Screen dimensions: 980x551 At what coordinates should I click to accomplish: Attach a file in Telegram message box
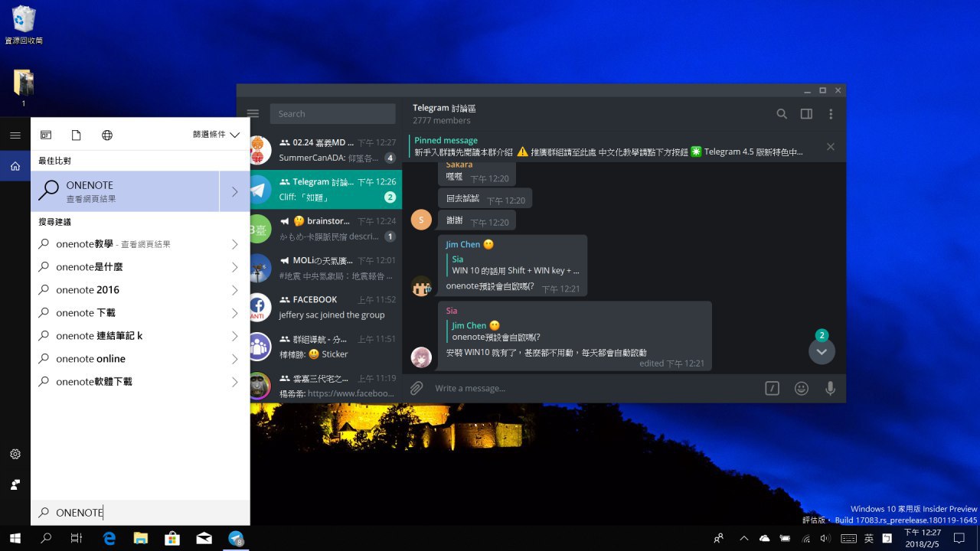416,388
